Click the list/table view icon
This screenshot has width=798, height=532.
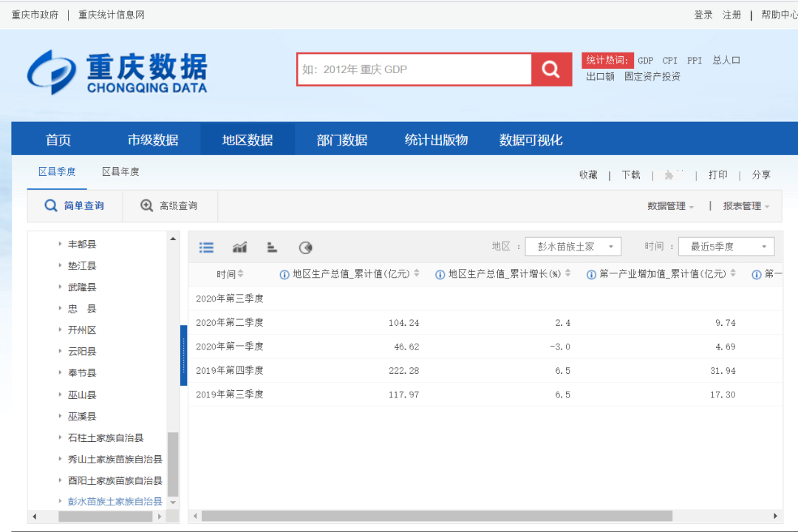click(x=206, y=248)
